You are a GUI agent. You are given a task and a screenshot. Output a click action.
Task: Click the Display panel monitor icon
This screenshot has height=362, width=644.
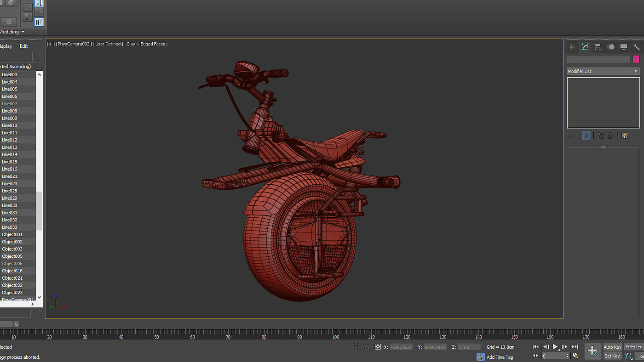coord(623,47)
